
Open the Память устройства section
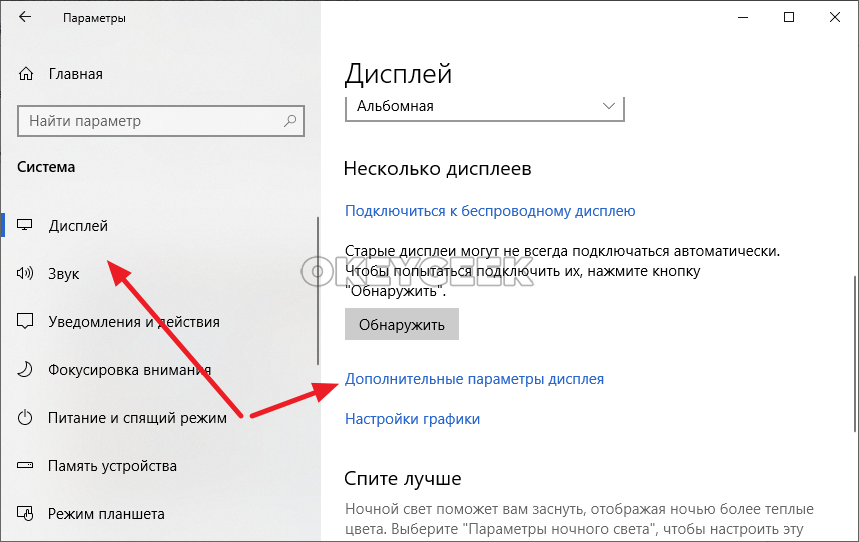(x=112, y=466)
